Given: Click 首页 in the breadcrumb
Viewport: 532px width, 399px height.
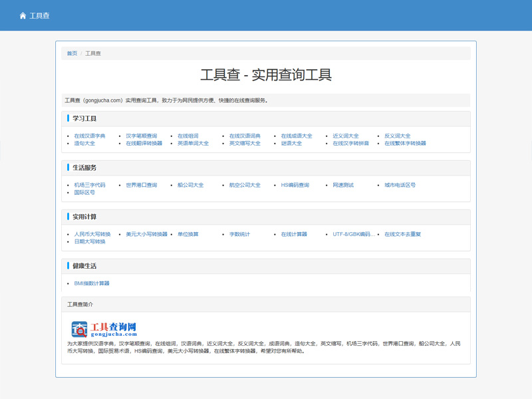Looking at the screenshot, I should 72,53.
